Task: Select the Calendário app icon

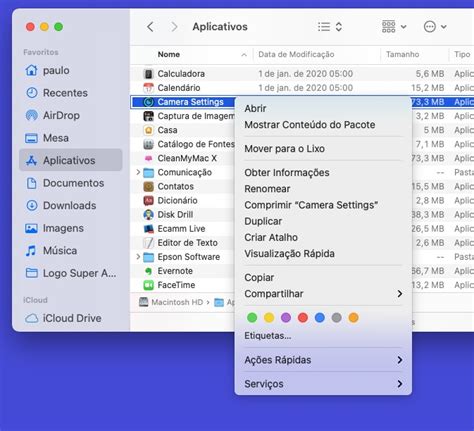Action: [148, 88]
